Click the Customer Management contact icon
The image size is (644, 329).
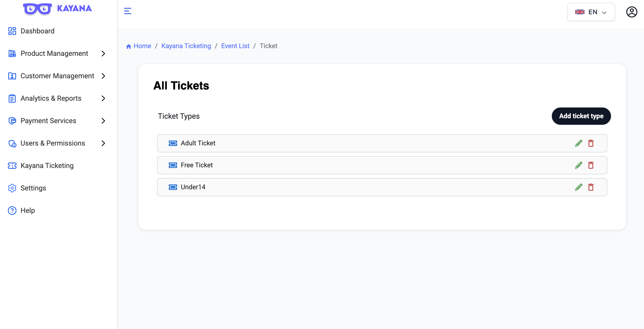click(x=12, y=76)
